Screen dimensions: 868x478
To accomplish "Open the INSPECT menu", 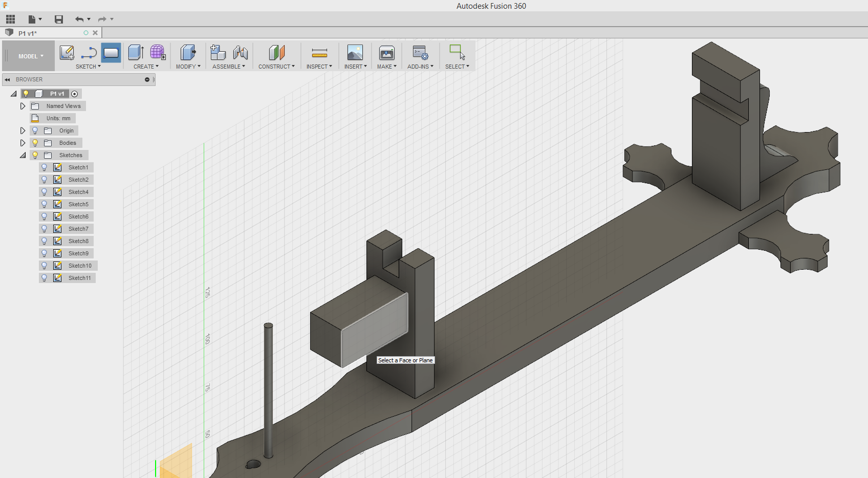I will 319,67.
